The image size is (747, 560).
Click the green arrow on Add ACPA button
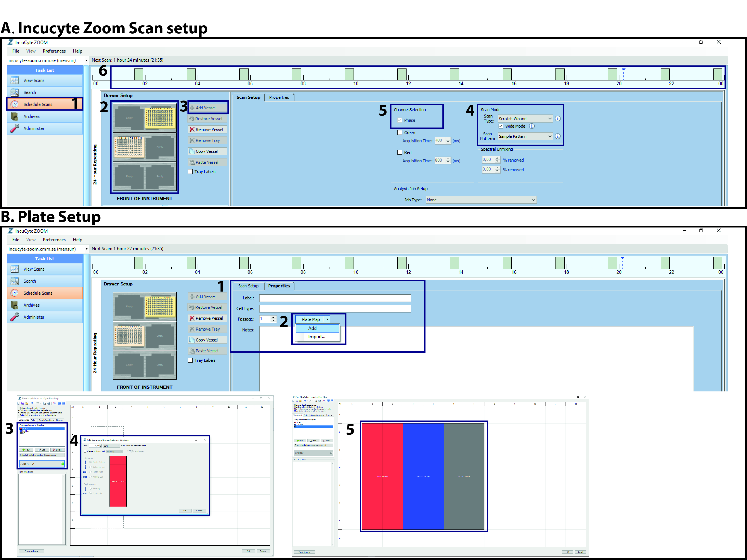pos(62,464)
